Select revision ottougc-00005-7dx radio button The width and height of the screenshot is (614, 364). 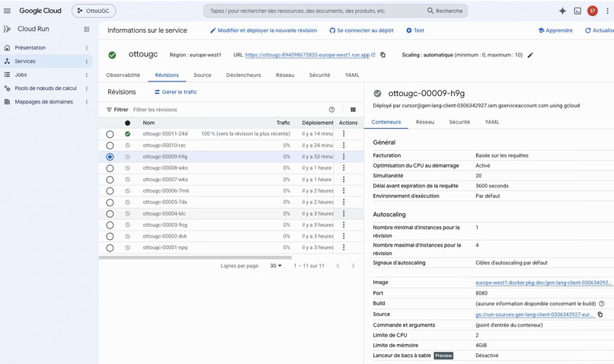pos(110,203)
